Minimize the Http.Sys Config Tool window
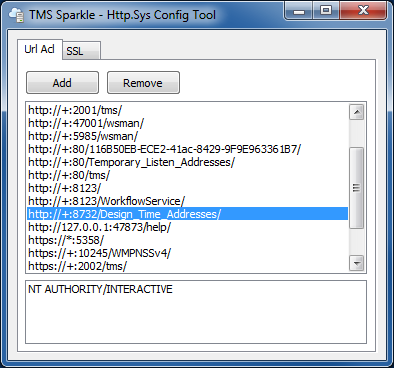This screenshot has width=394, height=368. (x=299, y=11)
